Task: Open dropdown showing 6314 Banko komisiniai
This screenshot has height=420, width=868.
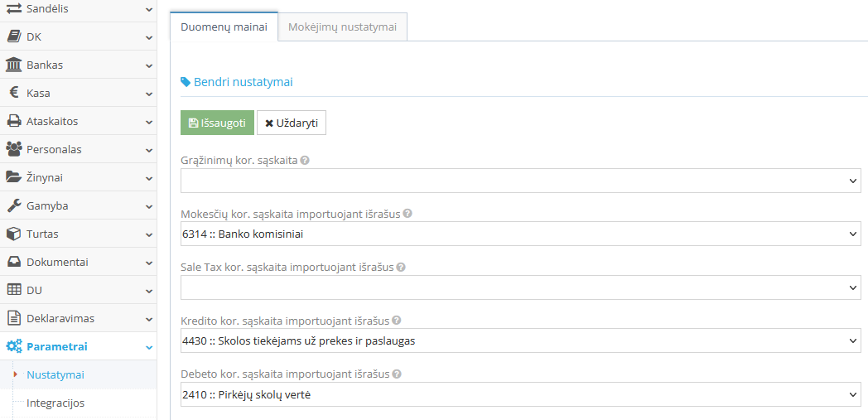Action: click(x=520, y=234)
